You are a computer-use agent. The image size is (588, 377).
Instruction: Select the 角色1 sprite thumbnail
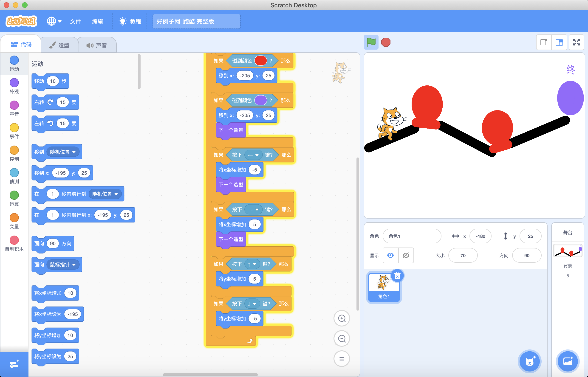click(384, 288)
